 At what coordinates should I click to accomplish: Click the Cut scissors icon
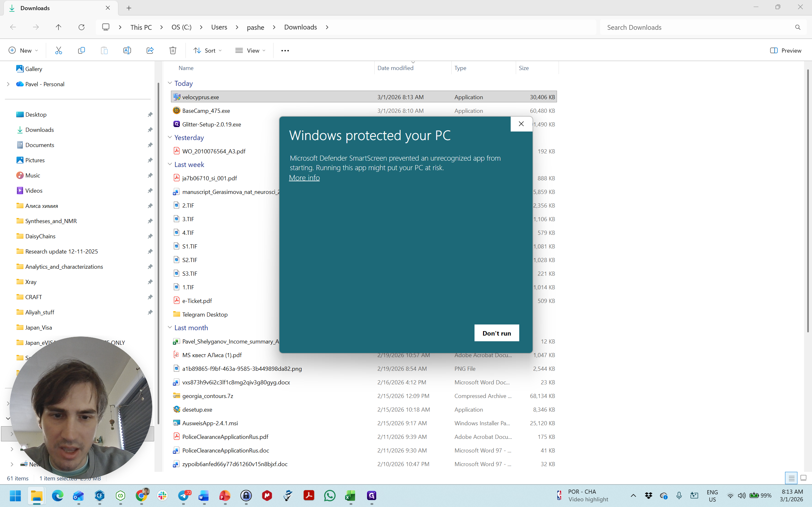(x=58, y=50)
